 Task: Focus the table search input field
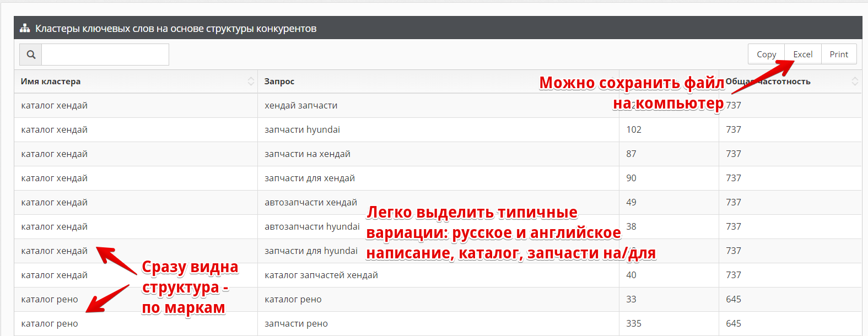point(105,55)
